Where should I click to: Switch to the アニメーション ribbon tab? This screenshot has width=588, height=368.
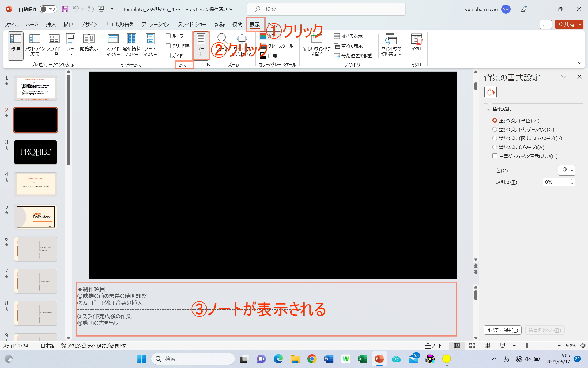coord(155,24)
